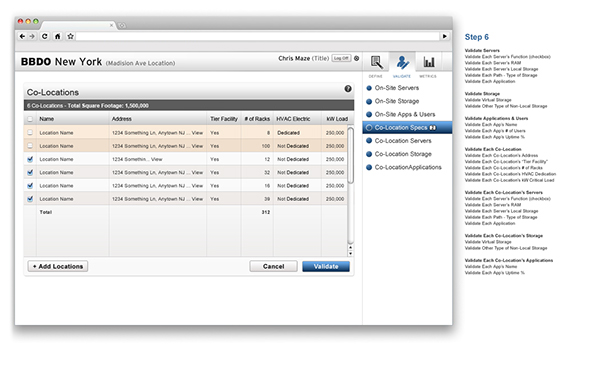Sort by # of Racks column header
The height and width of the screenshot is (388, 600).
click(x=257, y=119)
